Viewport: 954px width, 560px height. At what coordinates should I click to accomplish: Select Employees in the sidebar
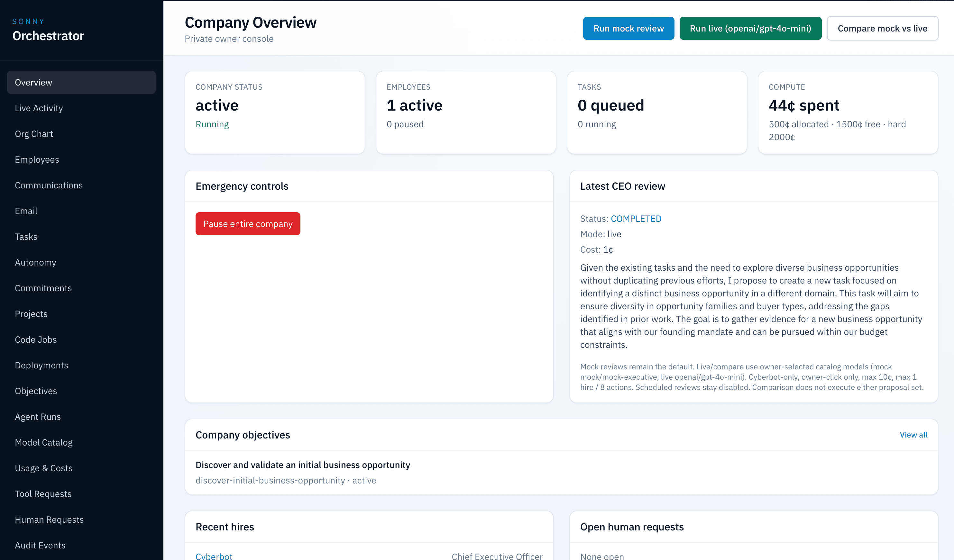(81, 159)
